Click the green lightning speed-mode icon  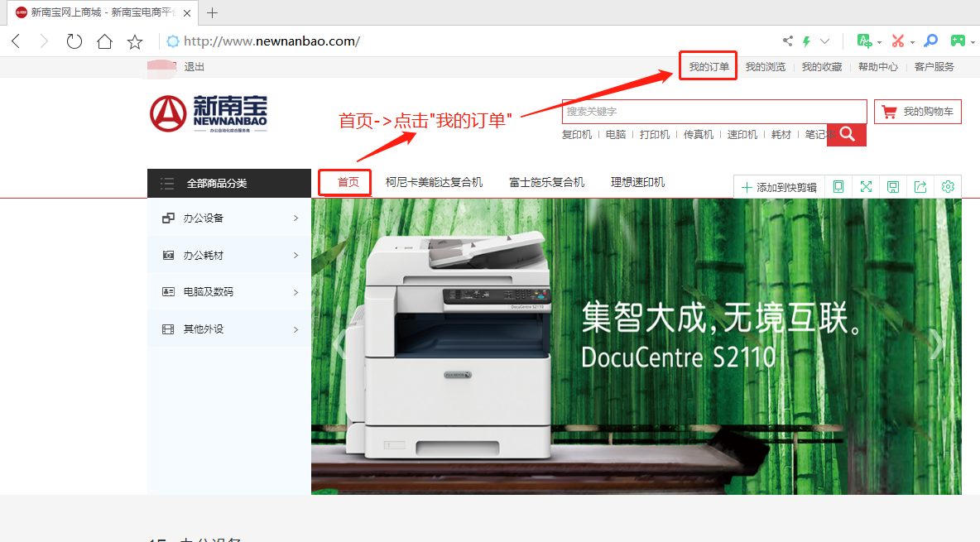tap(806, 41)
